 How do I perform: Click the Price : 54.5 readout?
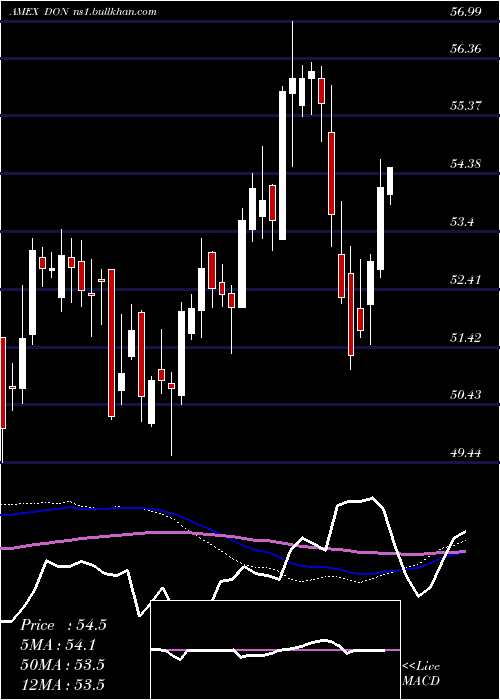[63, 625]
